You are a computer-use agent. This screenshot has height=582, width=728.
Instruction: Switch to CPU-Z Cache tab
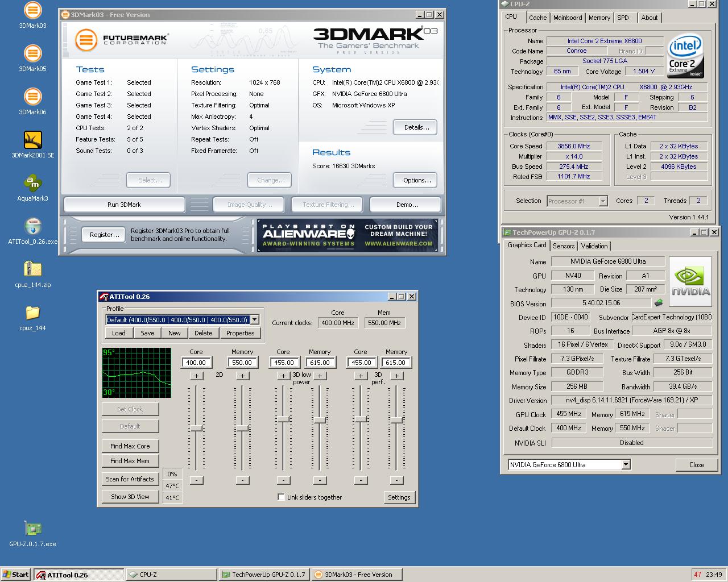[537, 18]
